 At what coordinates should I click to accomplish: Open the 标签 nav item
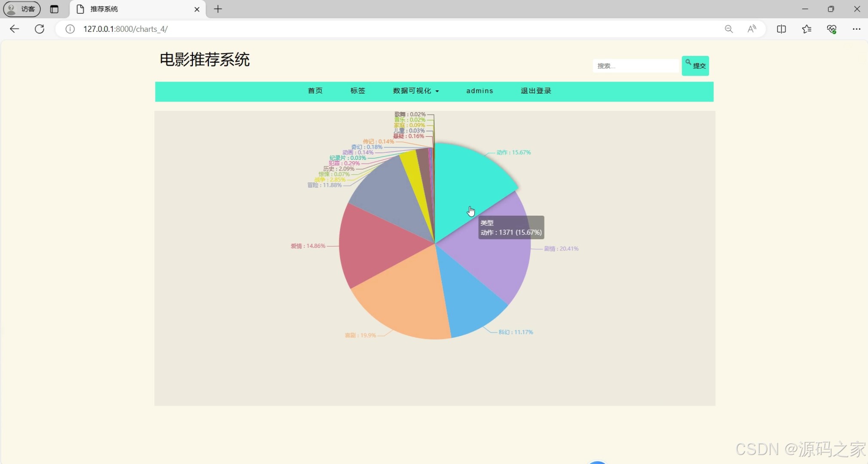pos(358,91)
